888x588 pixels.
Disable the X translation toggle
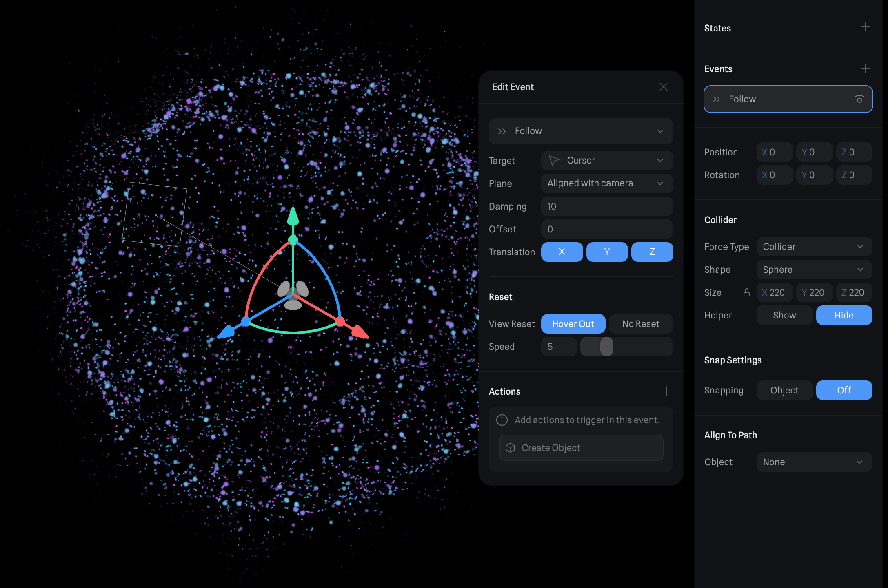click(x=562, y=252)
